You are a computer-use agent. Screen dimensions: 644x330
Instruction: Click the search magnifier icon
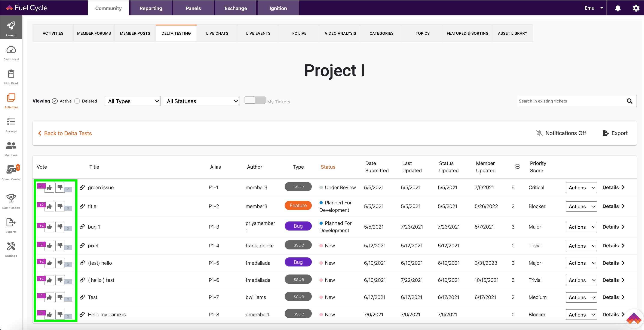pos(629,101)
